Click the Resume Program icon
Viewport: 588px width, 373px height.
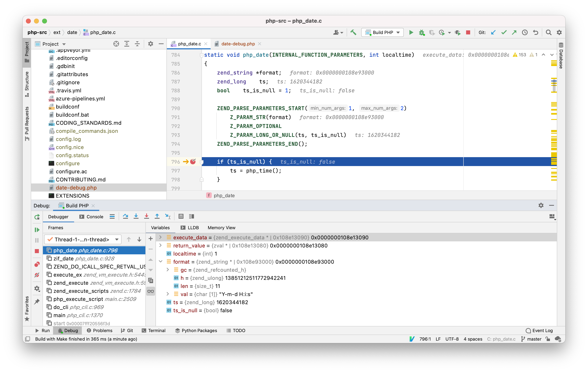click(x=37, y=230)
